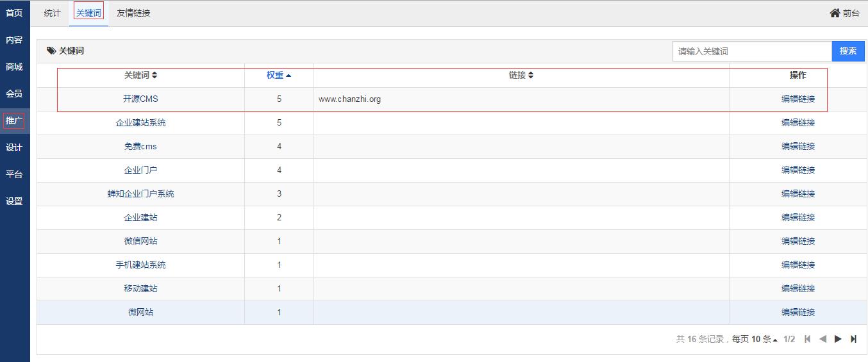Open the 会员 sidebar menu
Screen dimensions: 868x362
click(14, 94)
